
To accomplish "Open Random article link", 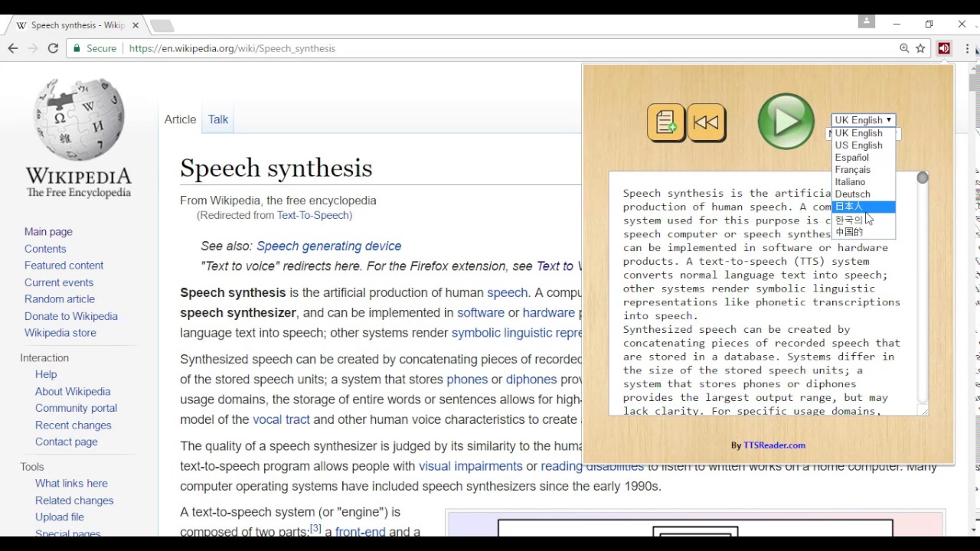I will [60, 299].
